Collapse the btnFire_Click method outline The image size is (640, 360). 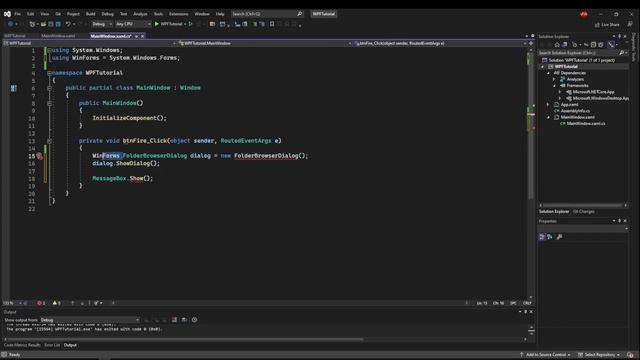coord(49,141)
